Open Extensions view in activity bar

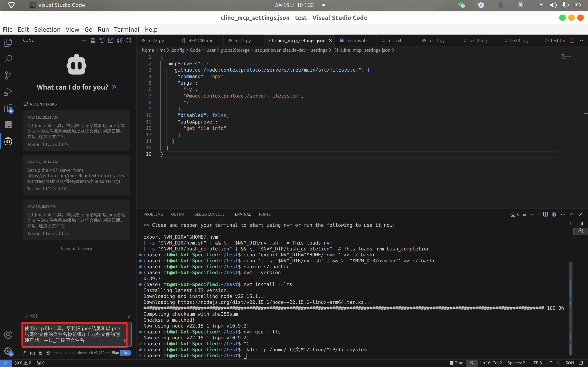point(8,108)
